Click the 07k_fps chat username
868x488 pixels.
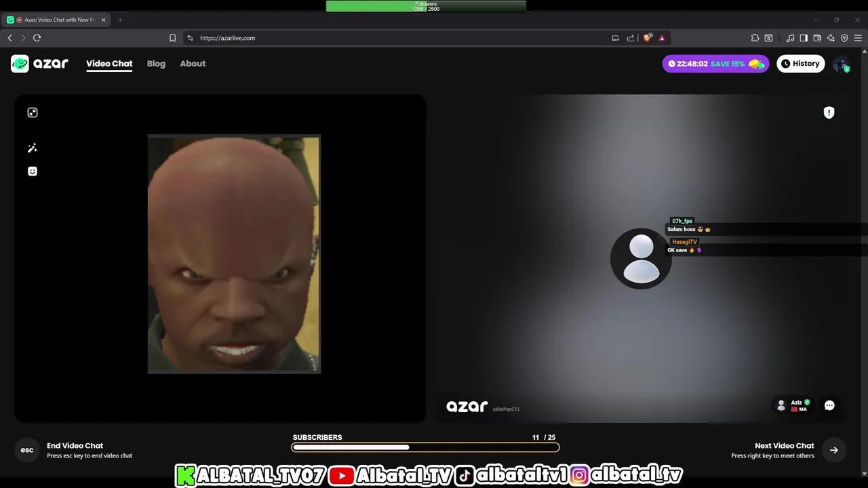point(682,221)
